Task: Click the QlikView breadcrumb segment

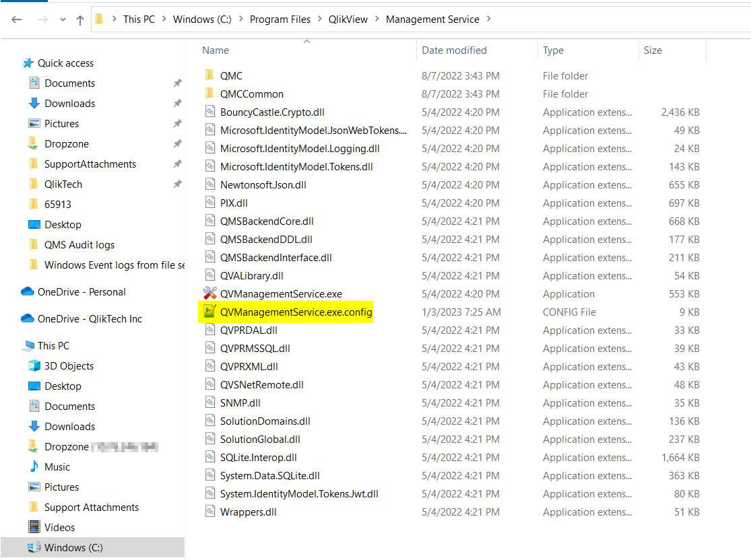Action: coord(348,20)
